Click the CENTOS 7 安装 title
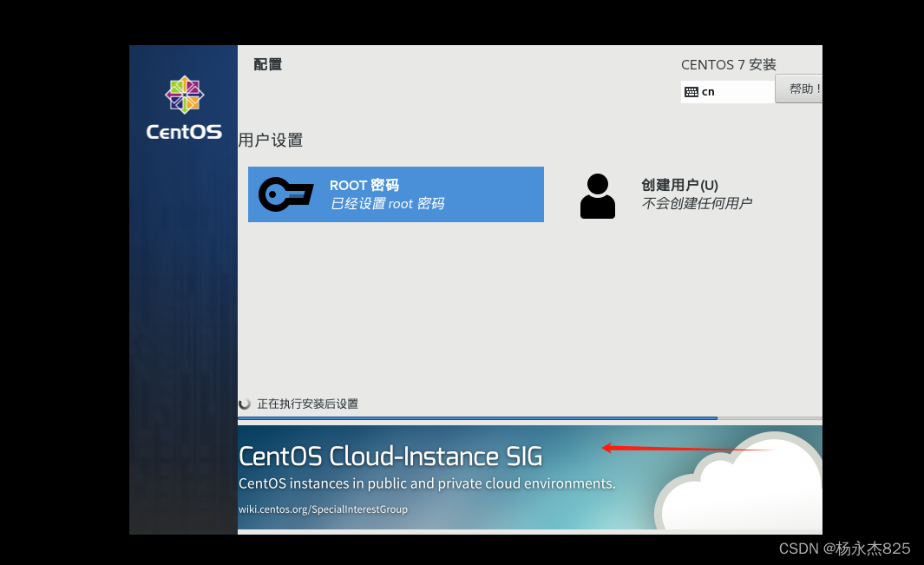The height and width of the screenshot is (565, 924). [x=729, y=65]
